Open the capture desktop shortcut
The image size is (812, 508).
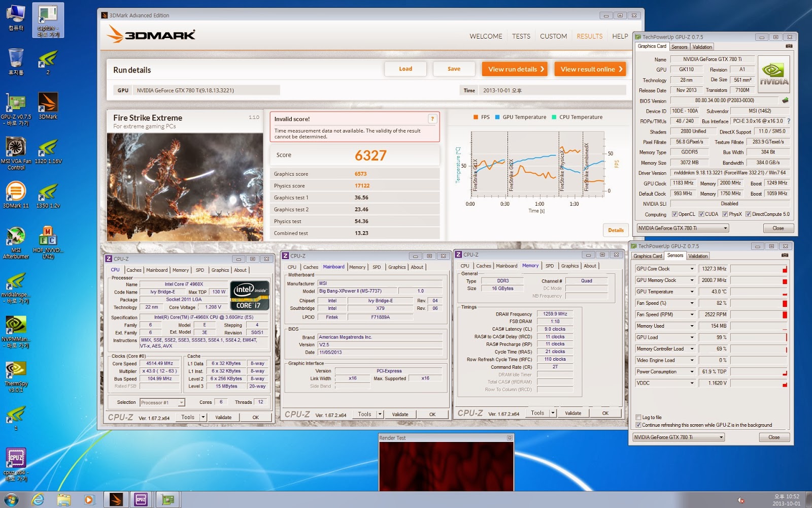[48, 20]
